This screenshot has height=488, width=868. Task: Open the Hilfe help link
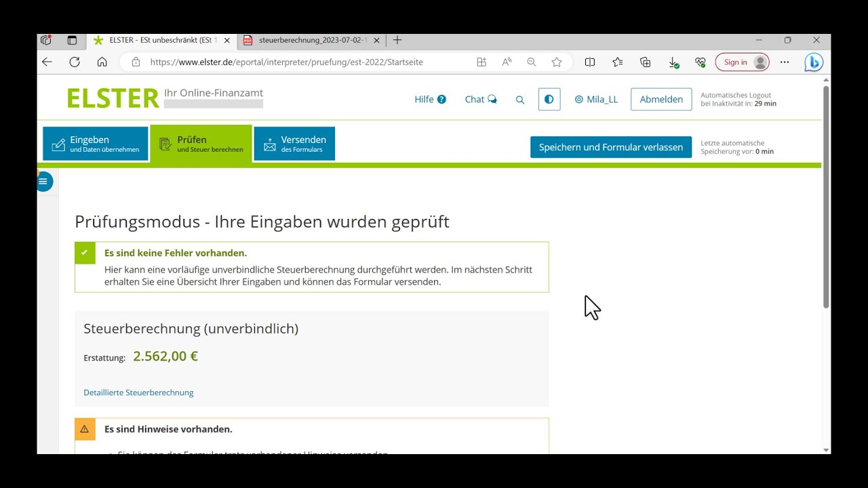pos(430,99)
